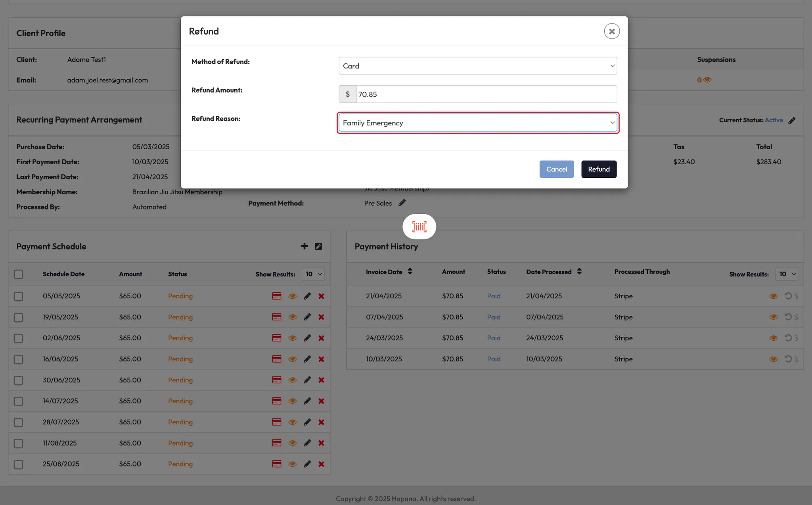
Task: Click the plus icon in Payment Schedule
Action: pyautogui.click(x=304, y=246)
